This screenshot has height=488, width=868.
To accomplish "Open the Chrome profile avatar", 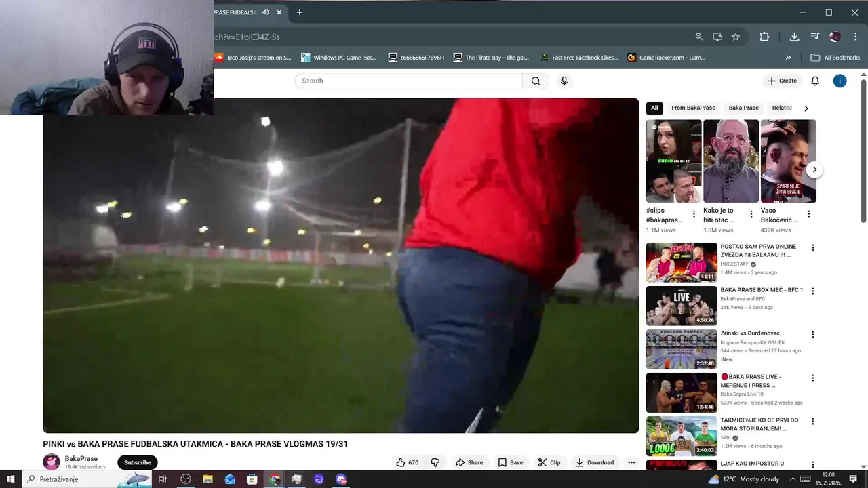I will (x=835, y=37).
